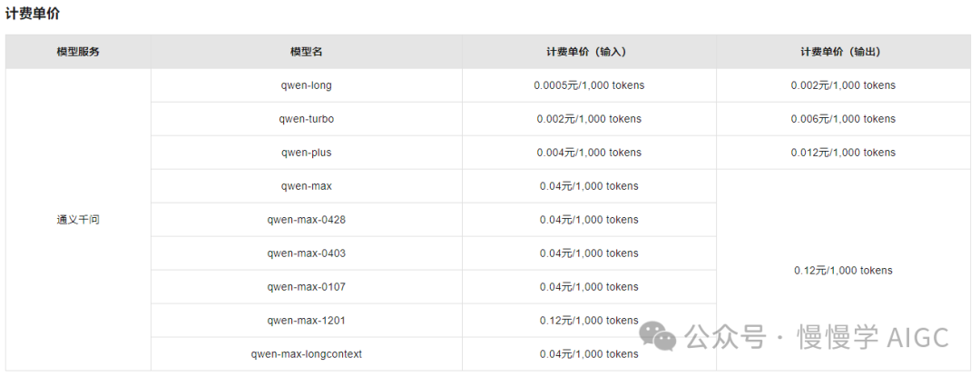Click the qwen-max model name cell
Image resolution: width=980 pixels, height=377 pixels.
point(306,186)
